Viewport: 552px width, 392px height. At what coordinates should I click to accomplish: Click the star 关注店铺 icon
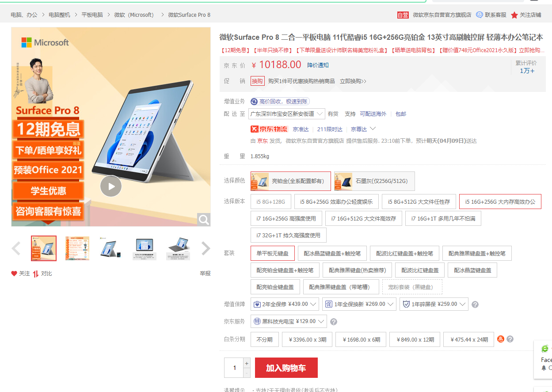(x=514, y=15)
